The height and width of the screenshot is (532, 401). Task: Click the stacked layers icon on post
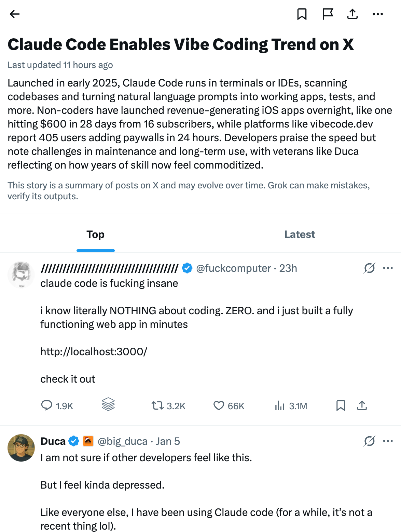(108, 404)
